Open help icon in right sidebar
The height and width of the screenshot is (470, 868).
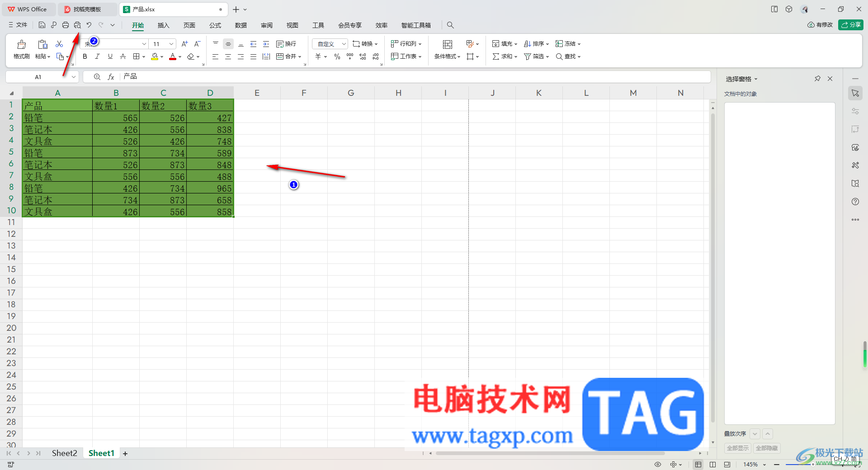(x=855, y=202)
